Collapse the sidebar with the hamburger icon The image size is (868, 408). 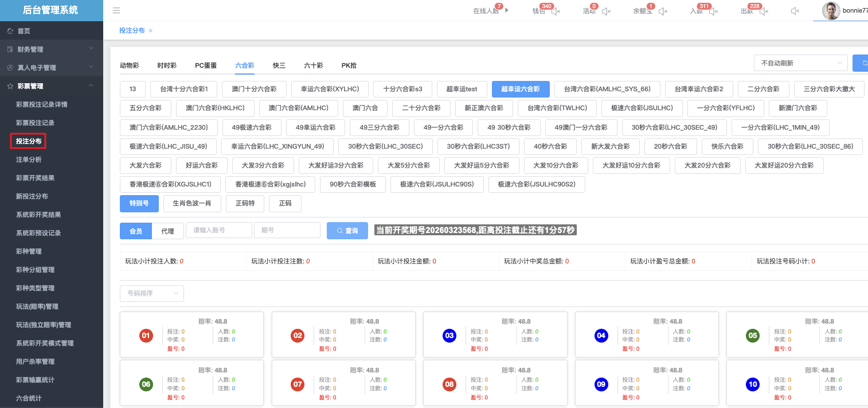point(116,10)
